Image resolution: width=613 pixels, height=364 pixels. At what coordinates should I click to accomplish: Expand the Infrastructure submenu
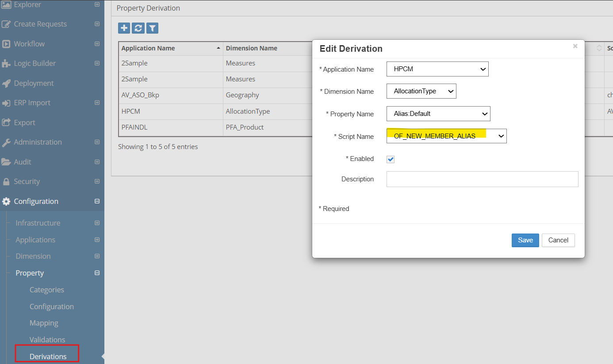[97, 223]
